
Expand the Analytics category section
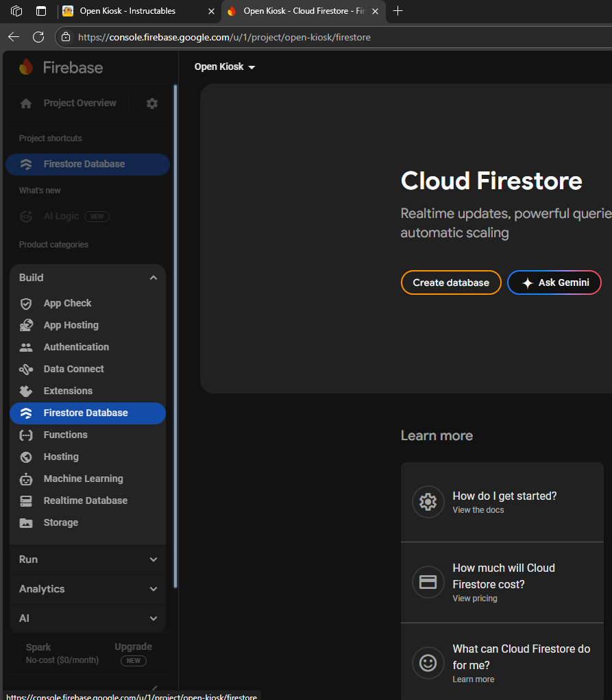pyautogui.click(x=154, y=589)
